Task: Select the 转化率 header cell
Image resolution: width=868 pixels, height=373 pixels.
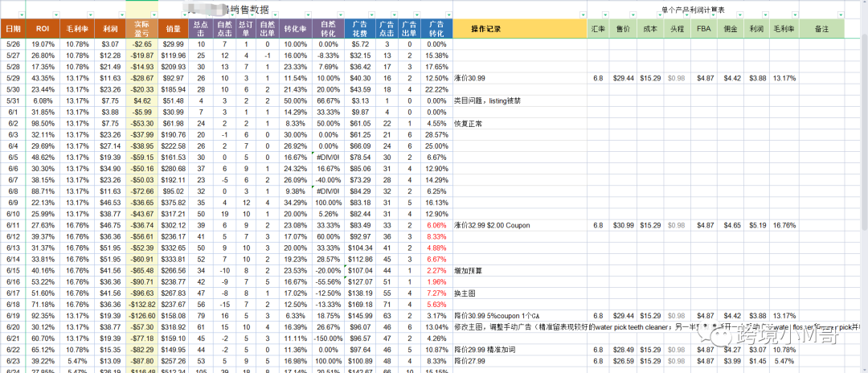Action: (297, 28)
